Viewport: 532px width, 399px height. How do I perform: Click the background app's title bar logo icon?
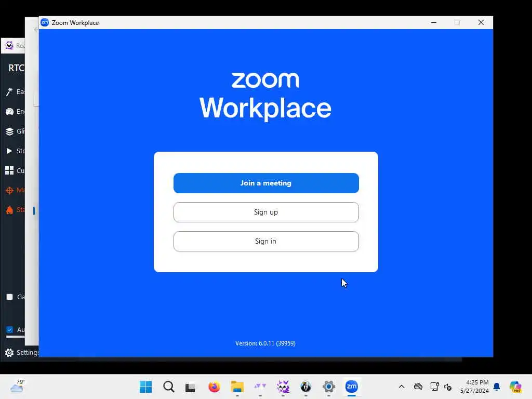pyautogui.click(x=9, y=46)
